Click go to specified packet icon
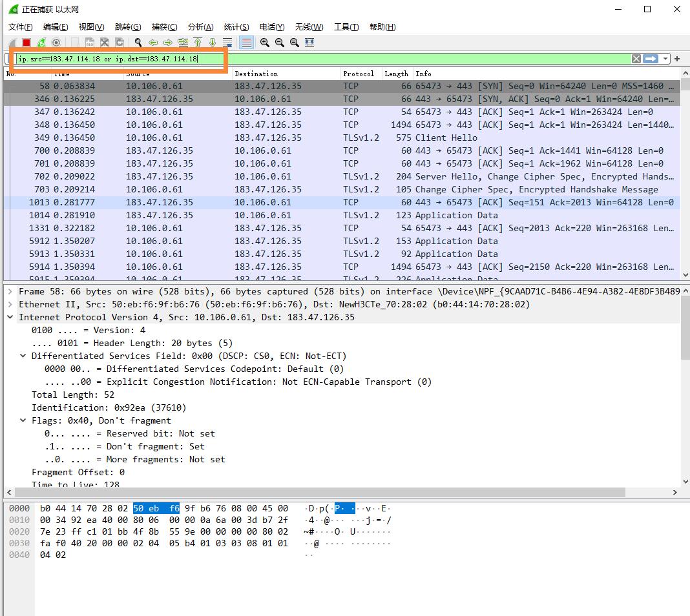Viewport: 690px width, 616px height. pyautogui.click(x=183, y=43)
